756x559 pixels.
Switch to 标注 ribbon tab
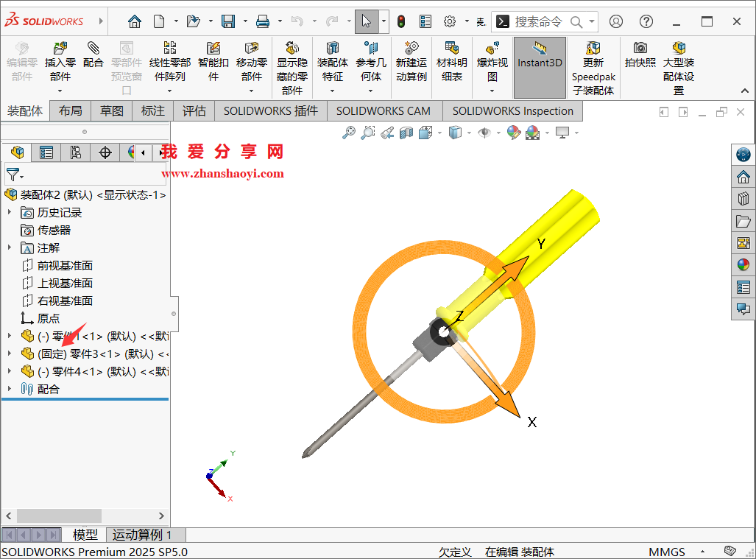153,111
